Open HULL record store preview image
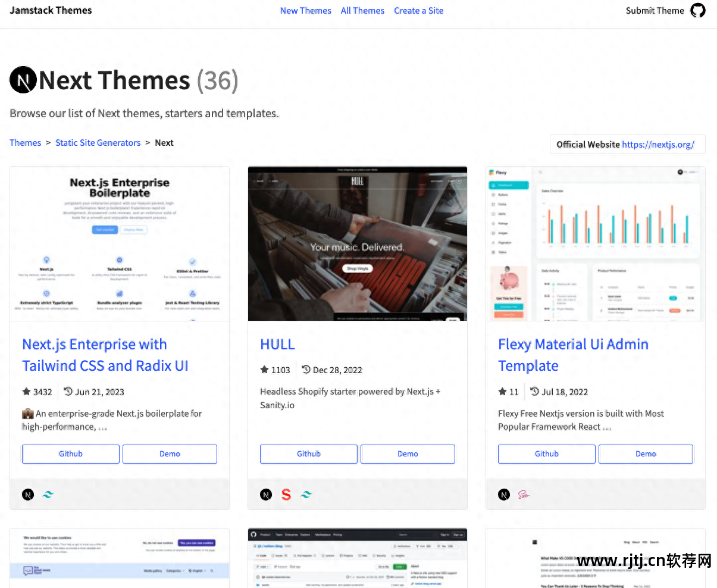This screenshot has width=717, height=588. (x=358, y=244)
